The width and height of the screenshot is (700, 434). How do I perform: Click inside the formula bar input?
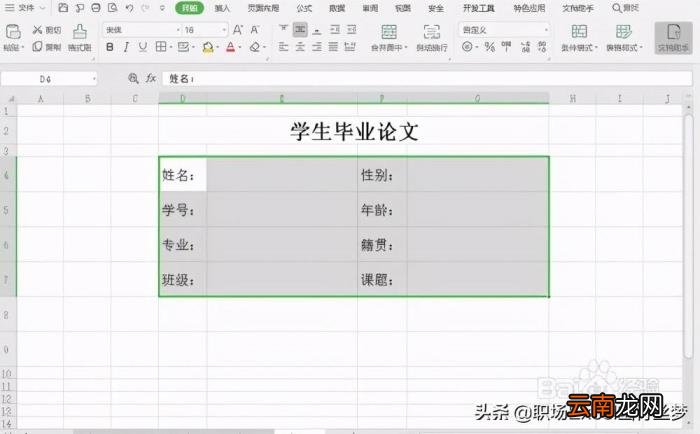[x=427, y=79]
